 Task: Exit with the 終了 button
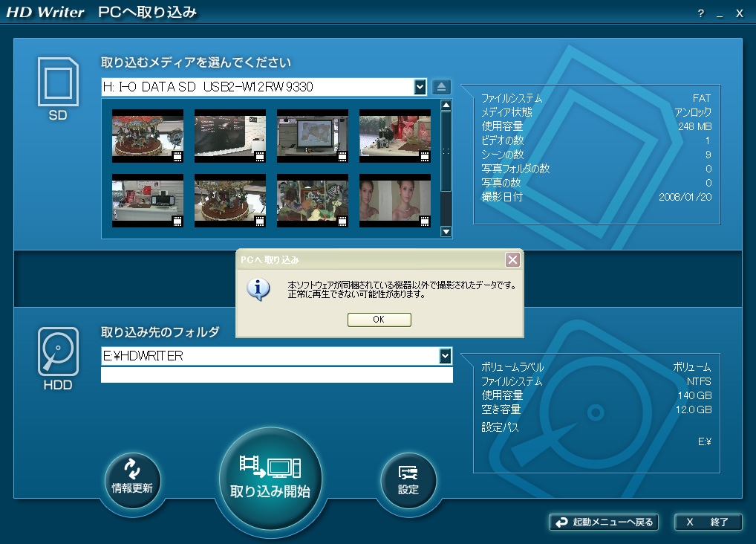pyautogui.click(x=708, y=522)
